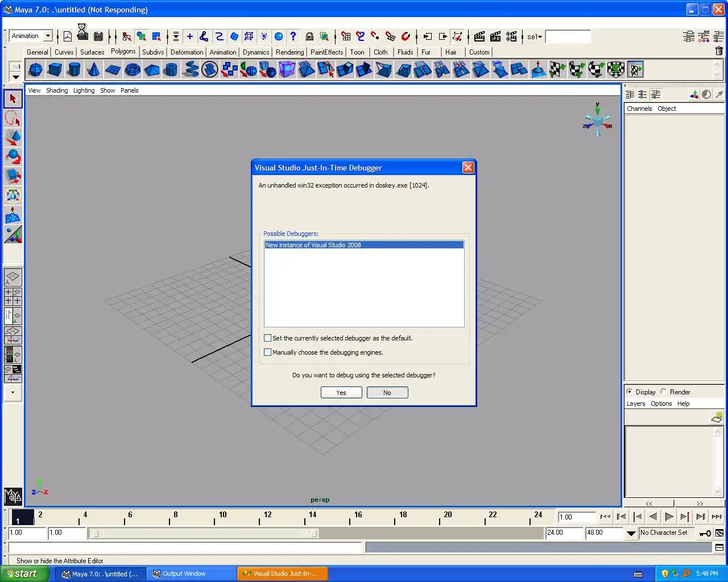The image size is (728, 582).
Task: Open the Channels menu in Channel Box
Action: click(x=639, y=109)
